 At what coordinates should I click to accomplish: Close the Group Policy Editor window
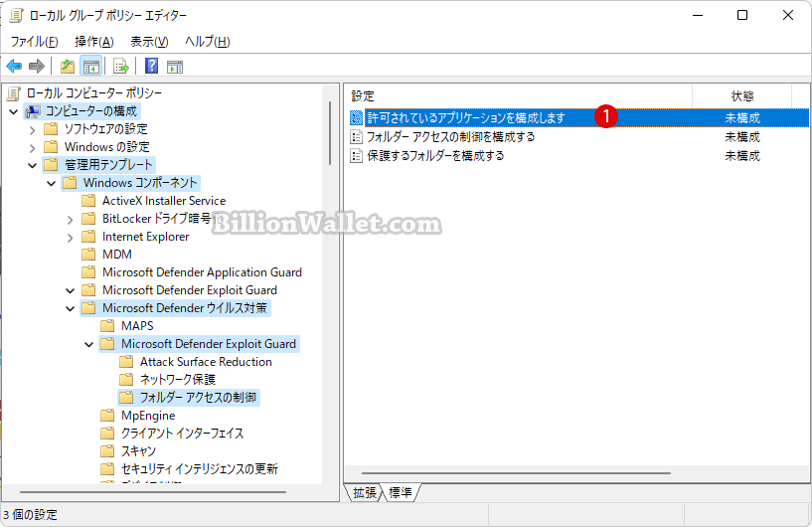(788, 15)
